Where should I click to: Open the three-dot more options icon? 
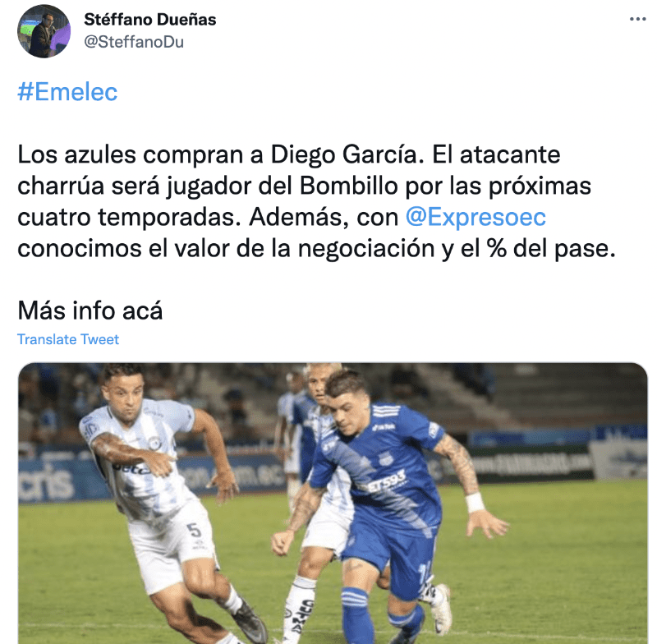(x=637, y=19)
